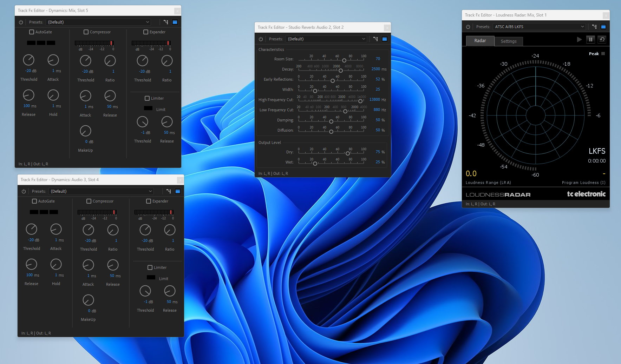The width and height of the screenshot is (621, 364).
Task: Enable the AutoGate in Dynamics Audio 3
Action: click(x=34, y=201)
